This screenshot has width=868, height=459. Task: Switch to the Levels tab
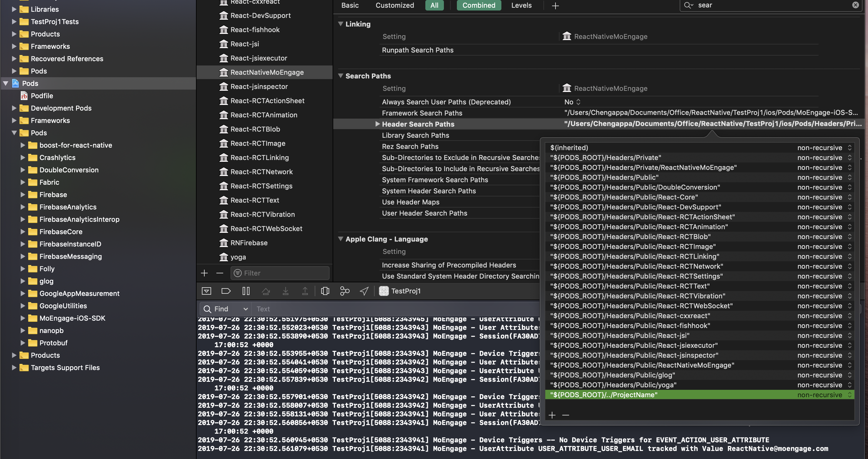(521, 5)
